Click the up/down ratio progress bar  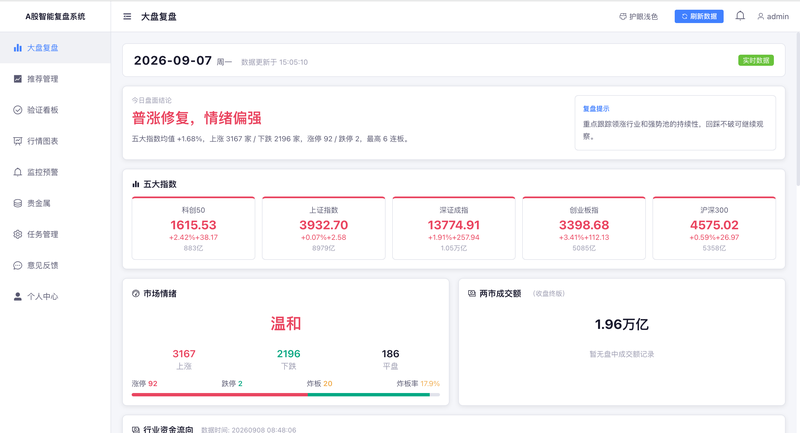pos(286,395)
